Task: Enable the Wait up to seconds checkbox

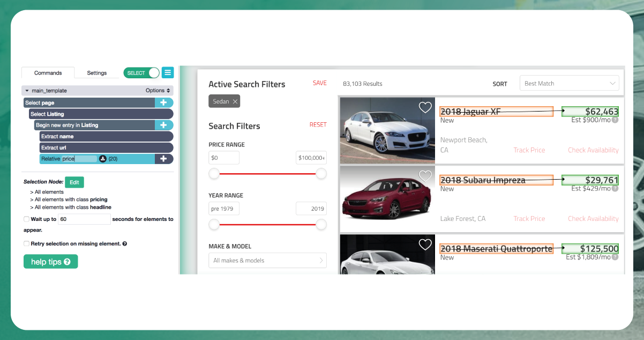Action: pos(26,219)
